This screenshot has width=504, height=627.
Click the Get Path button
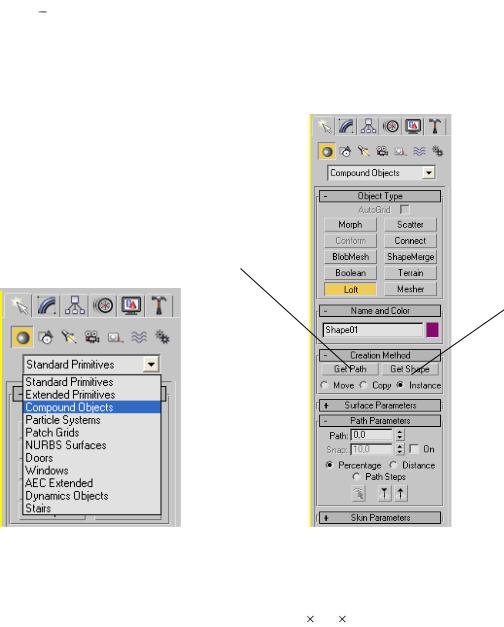350,369
